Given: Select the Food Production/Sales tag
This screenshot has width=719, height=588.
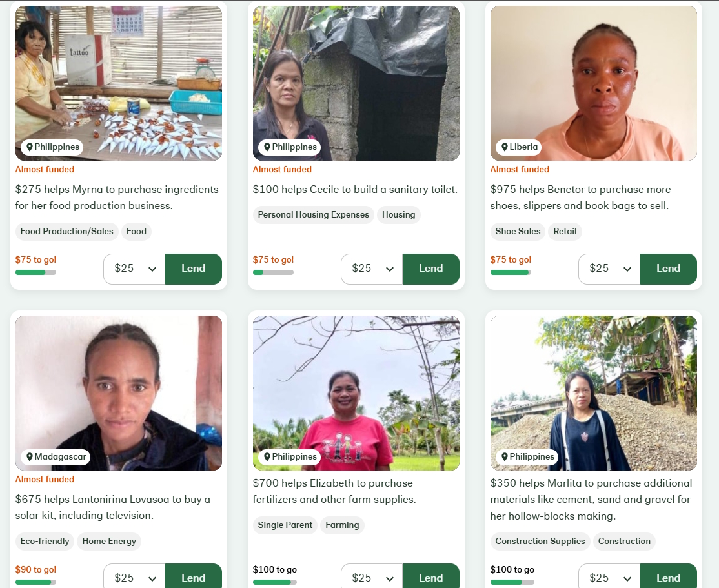Looking at the screenshot, I should [x=67, y=231].
